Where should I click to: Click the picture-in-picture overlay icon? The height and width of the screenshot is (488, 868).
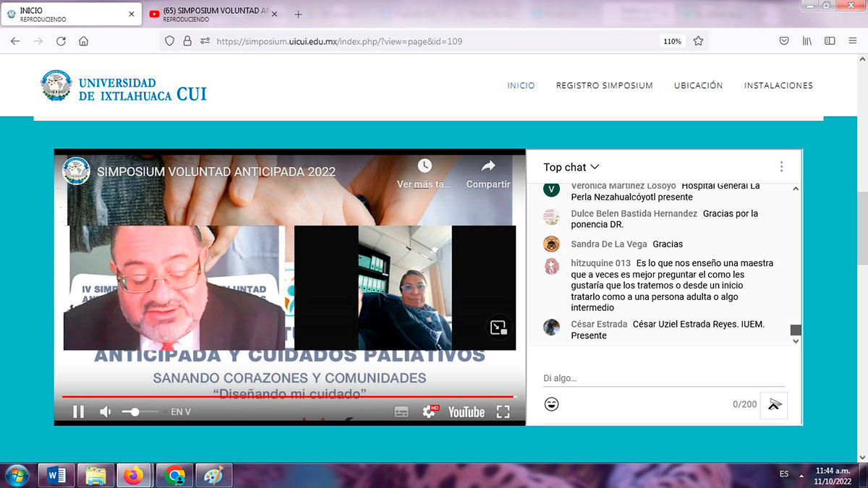click(499, 328)
